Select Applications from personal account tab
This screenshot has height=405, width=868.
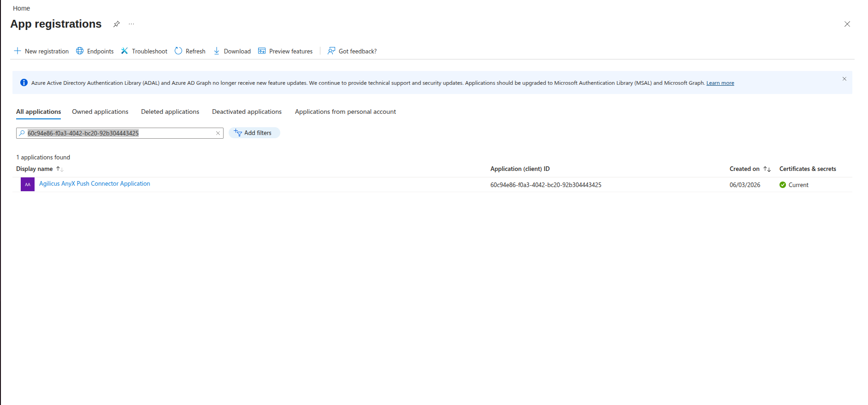coord(345,112)
